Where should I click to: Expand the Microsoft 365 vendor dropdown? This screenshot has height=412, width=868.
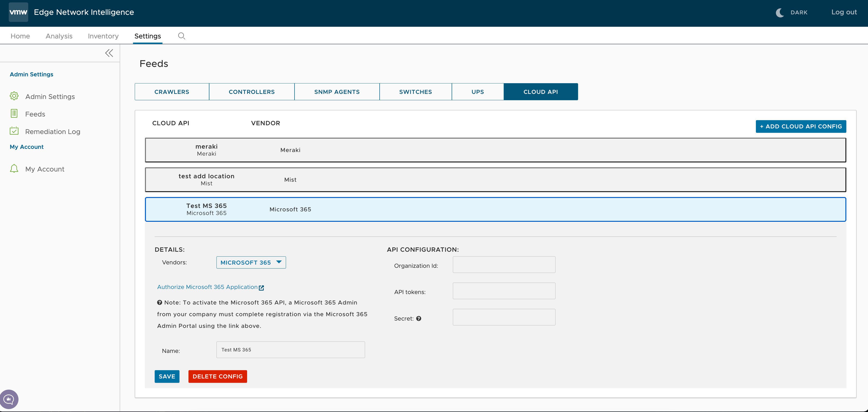click(251, 262)
